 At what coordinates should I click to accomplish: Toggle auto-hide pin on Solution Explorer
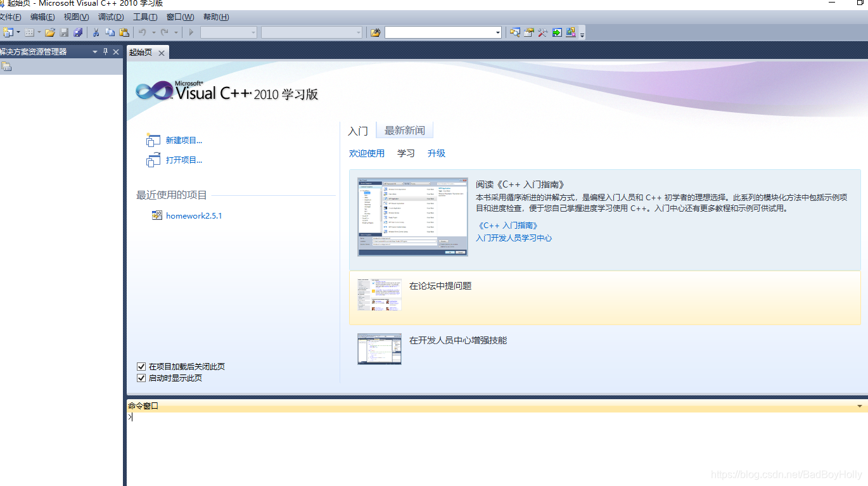pos(106,52)
